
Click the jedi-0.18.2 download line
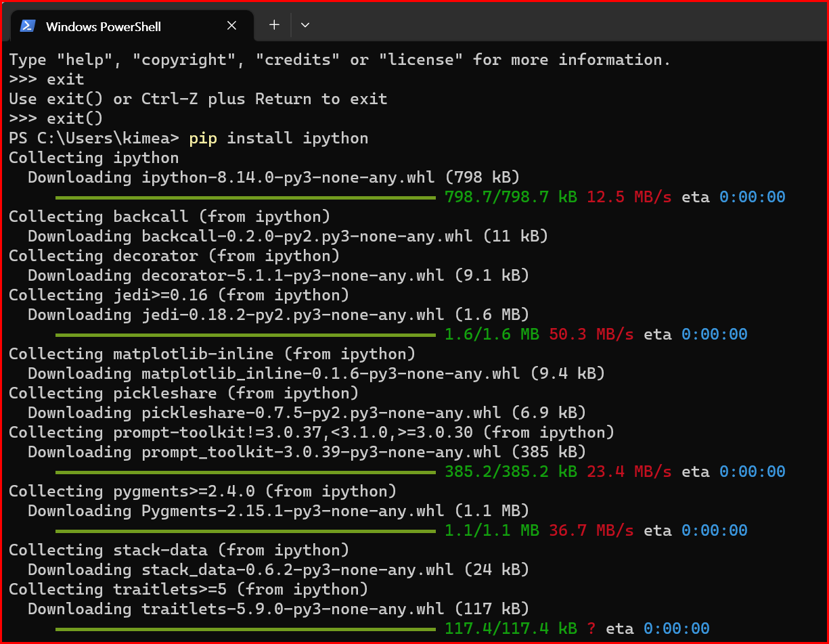(278, 315)
